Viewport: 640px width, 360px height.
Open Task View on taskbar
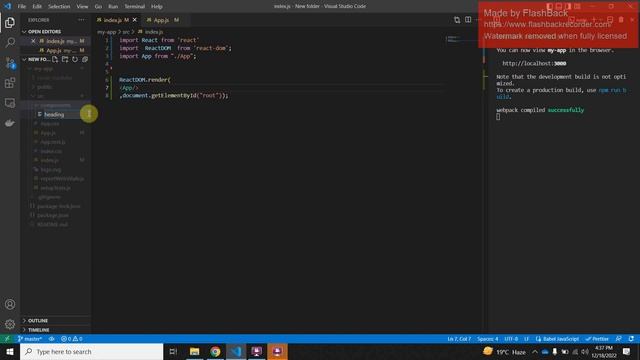point(173,352)
